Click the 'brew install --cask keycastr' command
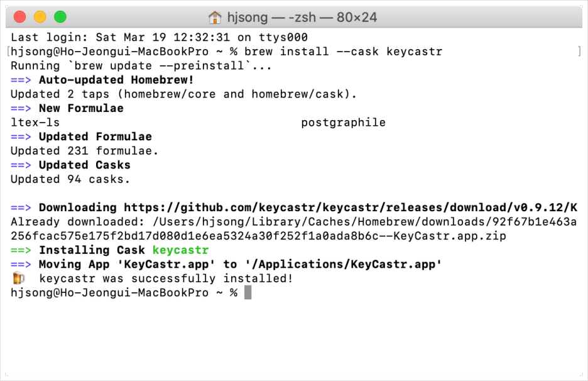Screen dimensions: 588x381 point(343,52)
